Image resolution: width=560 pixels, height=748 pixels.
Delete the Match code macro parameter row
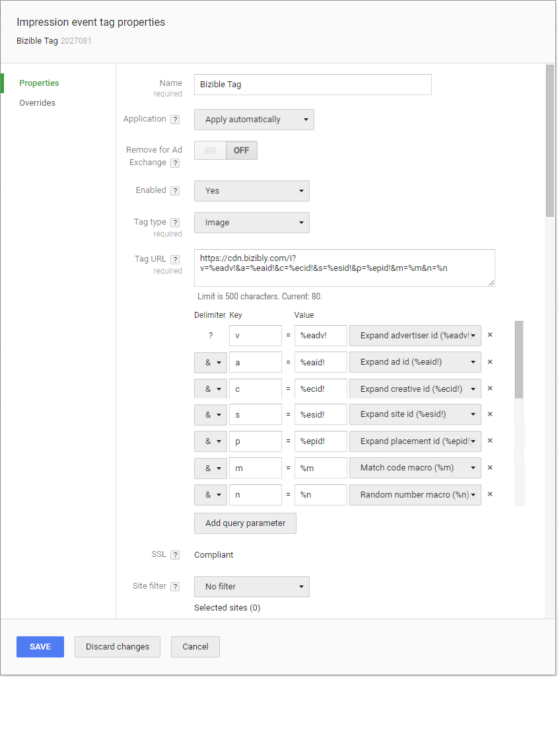490,468
